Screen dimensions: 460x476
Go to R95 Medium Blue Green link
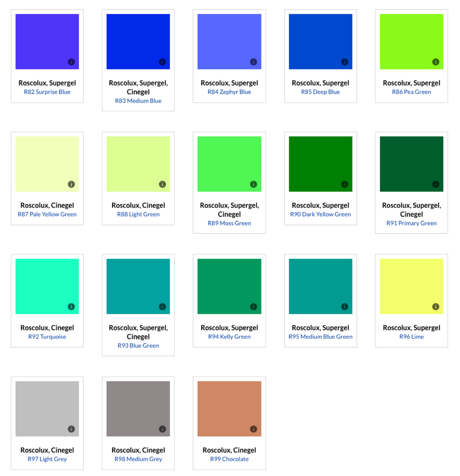click(320, 337)
